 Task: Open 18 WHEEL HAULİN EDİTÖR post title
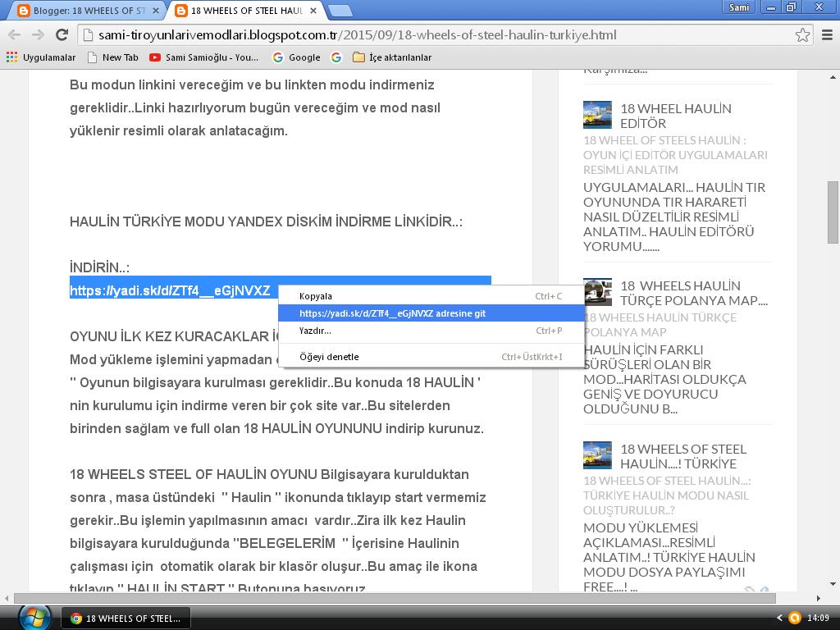pos(676,116)
